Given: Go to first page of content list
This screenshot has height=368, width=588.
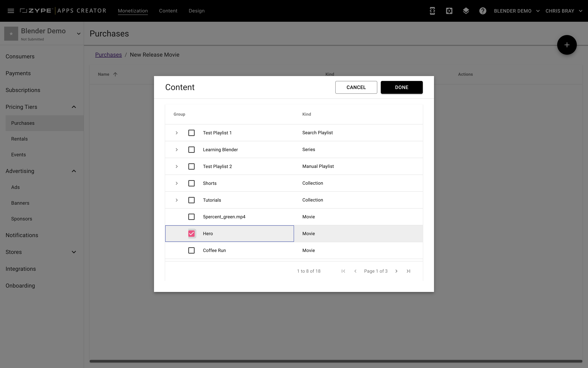Looking at the screenshot, I should (343, 271).
